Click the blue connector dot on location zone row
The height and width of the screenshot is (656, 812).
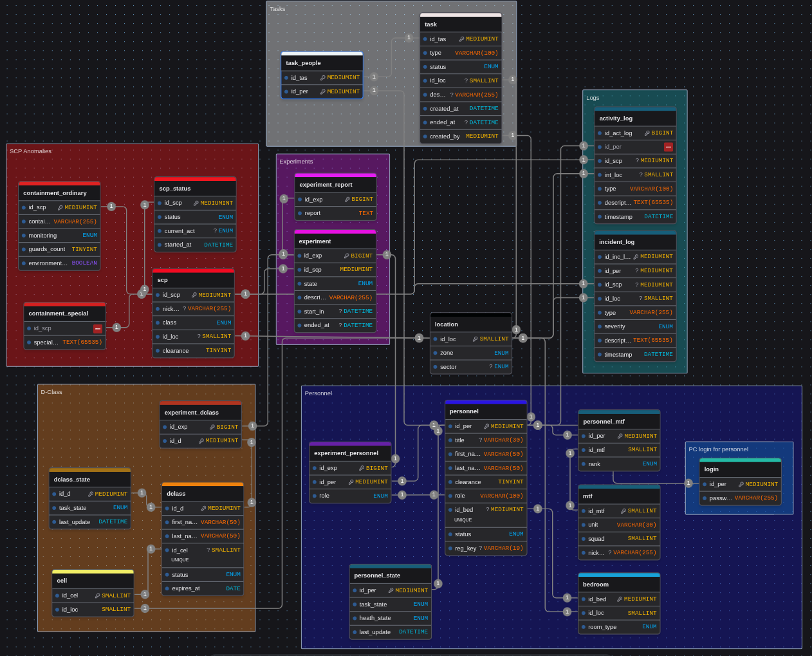click(436, 353)
